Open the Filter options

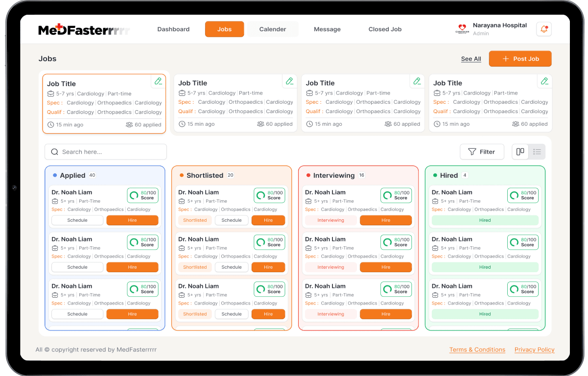point(482,152)
